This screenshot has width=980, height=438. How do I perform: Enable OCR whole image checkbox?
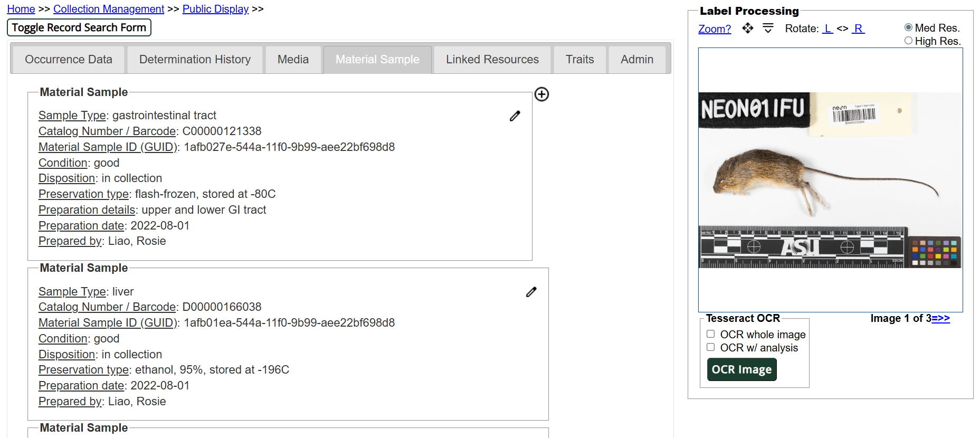(711, 334)
